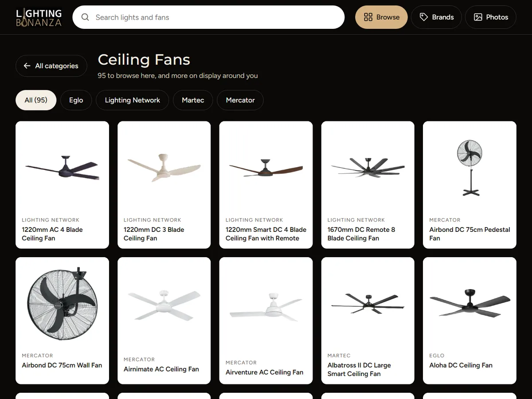Click the grid icon in the Browse button
This screenshot has width=532, height=399.
click(x=368, y=17)
